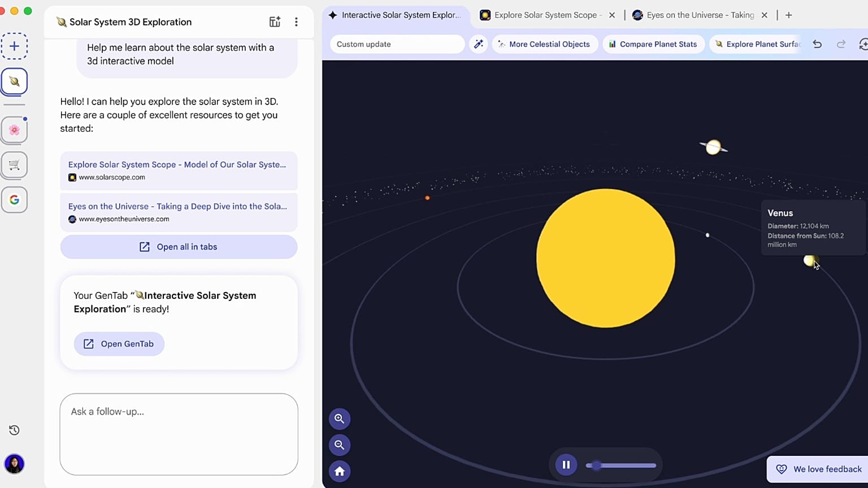Open the Google icon in sidebar
Viewport: 868px width, 488px height.
(14, 199)
